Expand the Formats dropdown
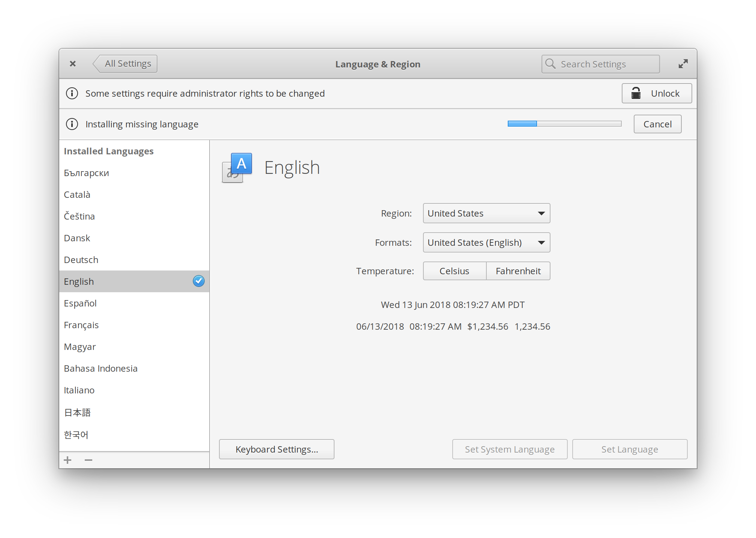The height and width of the screenshot is (538, 756). pyautogui.click(x=486, y=242)
